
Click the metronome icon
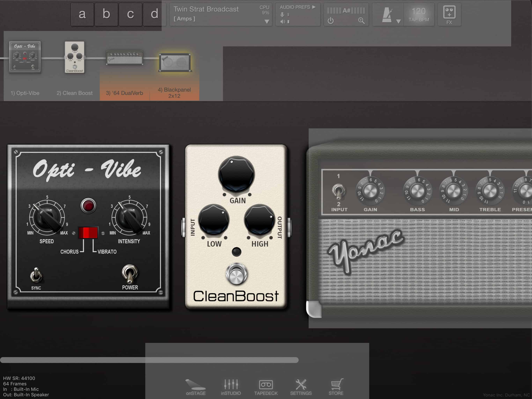point(387,15)
